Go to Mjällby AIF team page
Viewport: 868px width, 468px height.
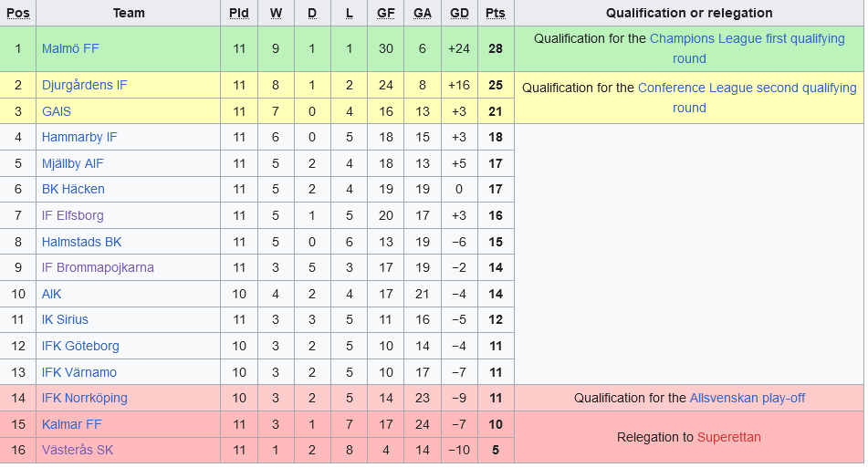[x=72, y=163]
